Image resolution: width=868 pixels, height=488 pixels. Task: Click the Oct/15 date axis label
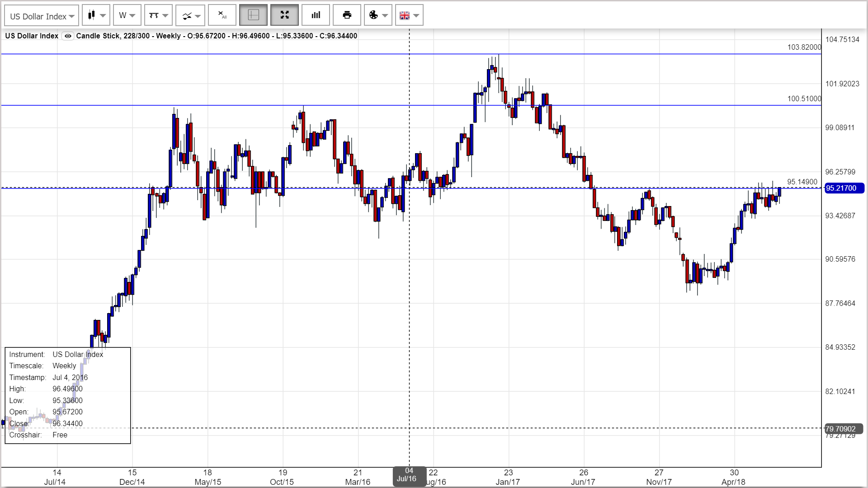point(282,477)
